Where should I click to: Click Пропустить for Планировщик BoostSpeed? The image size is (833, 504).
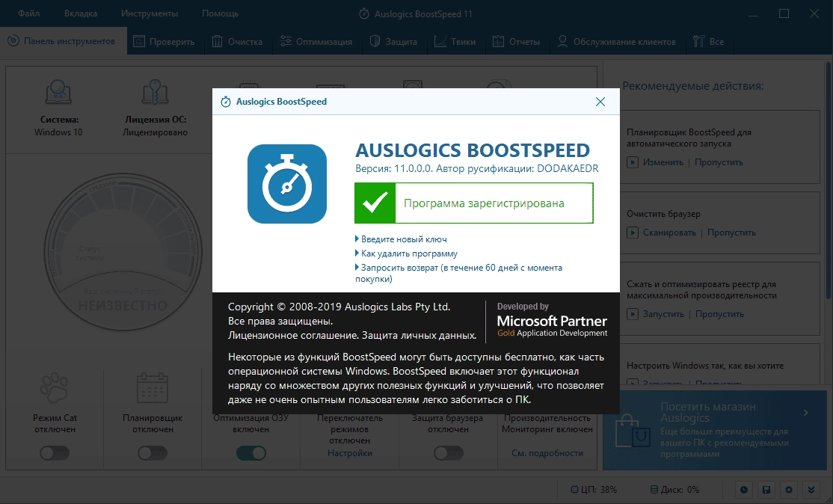(719, 162)
